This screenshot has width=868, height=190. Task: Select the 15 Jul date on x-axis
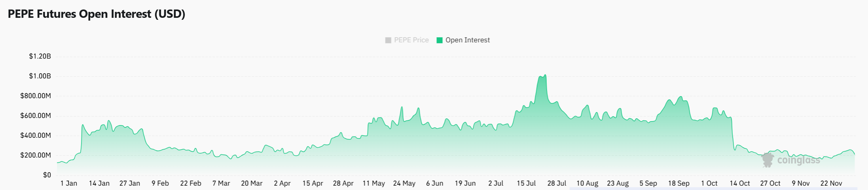tap(526, 183)
